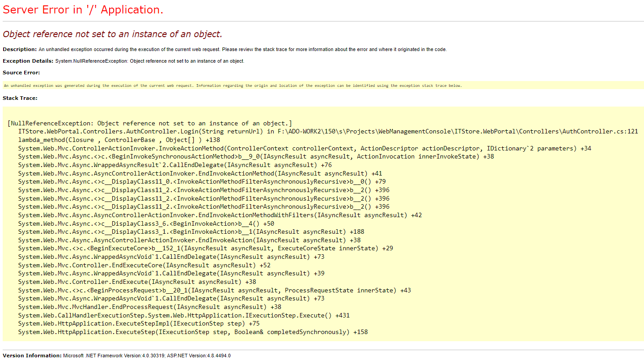644x360 pixels.
Task: Click the "Stack Trace:" label
Action: pos(20,98)
